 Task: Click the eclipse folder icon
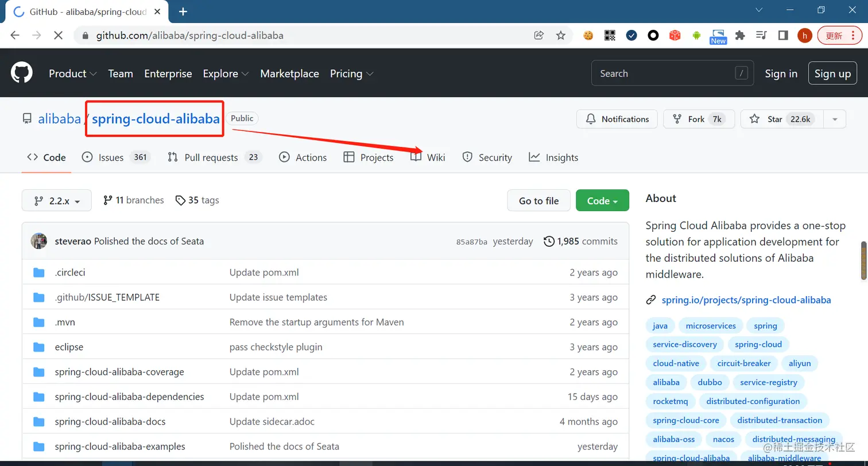[39, 347]
